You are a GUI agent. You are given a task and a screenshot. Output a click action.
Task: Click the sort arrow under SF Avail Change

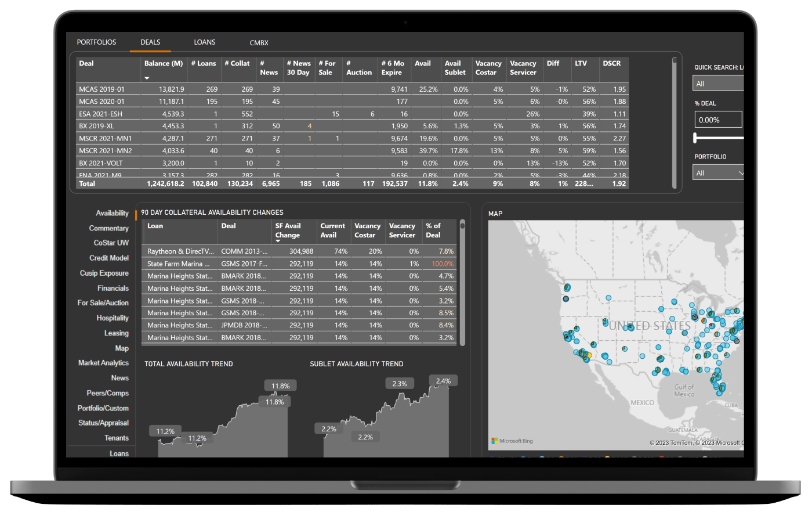278,241
